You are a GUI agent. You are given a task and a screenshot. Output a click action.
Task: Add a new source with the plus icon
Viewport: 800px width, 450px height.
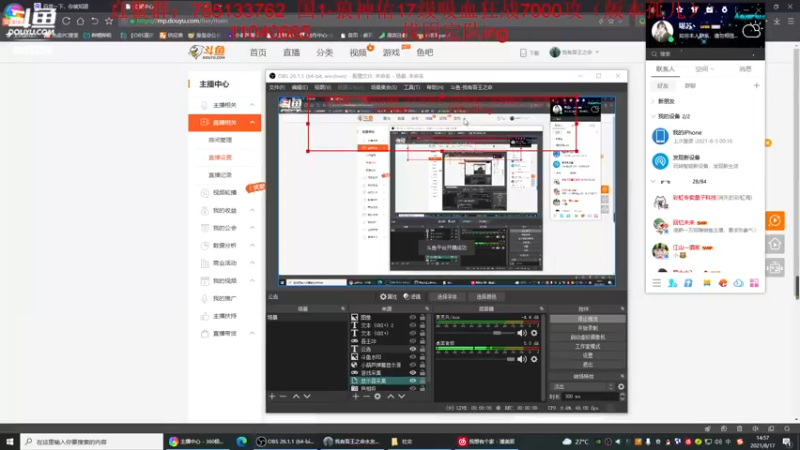click(356, 396)
